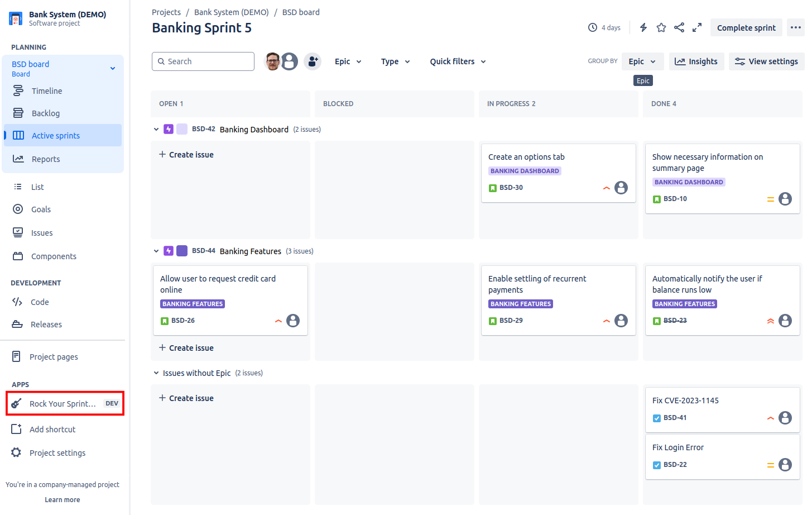Click the automation lightning bolt icon
812x515 pixels.
(x=643, y=27)
